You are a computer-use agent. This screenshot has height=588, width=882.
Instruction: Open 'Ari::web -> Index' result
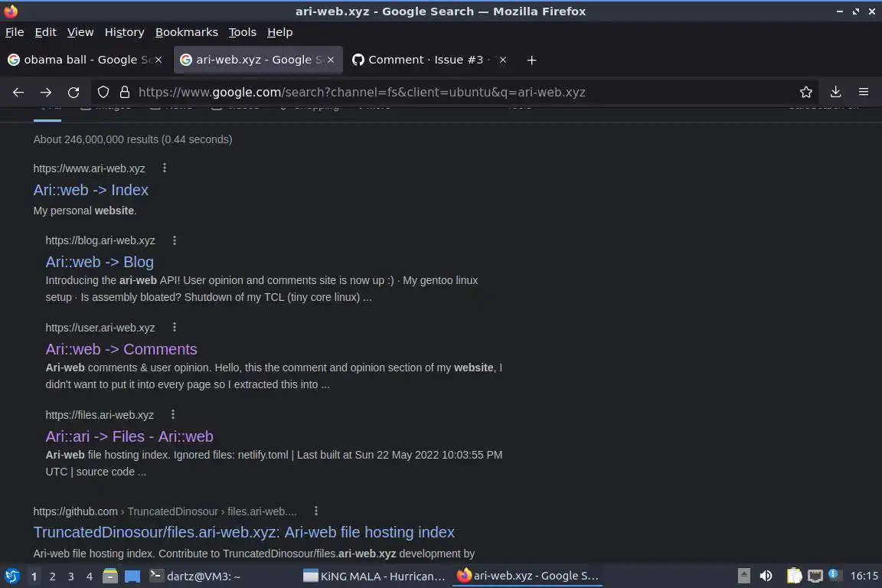[90, 190]
